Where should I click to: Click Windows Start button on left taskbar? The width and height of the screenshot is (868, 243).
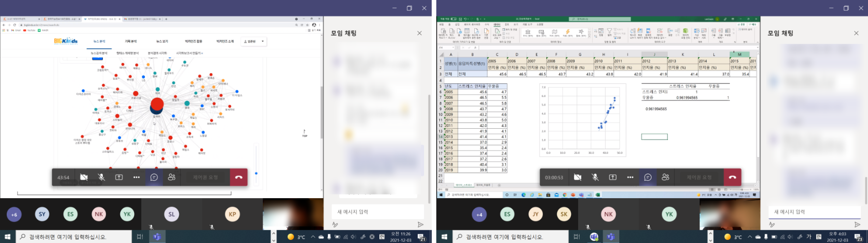(7, 237)
